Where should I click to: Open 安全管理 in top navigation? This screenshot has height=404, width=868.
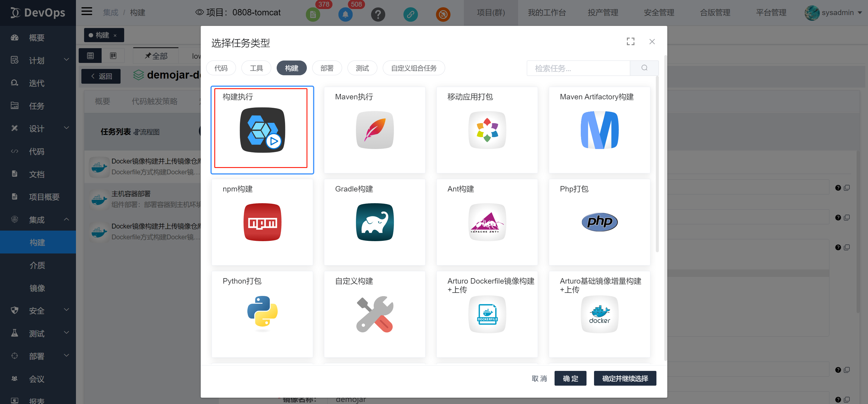pos(659,13)
